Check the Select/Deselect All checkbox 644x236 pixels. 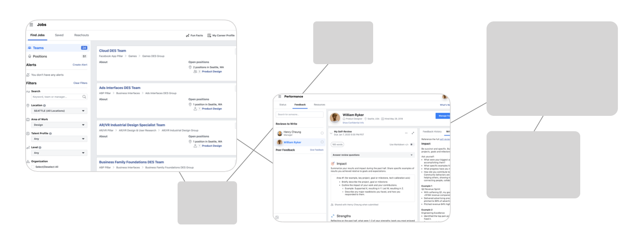[x=33, y=167]
